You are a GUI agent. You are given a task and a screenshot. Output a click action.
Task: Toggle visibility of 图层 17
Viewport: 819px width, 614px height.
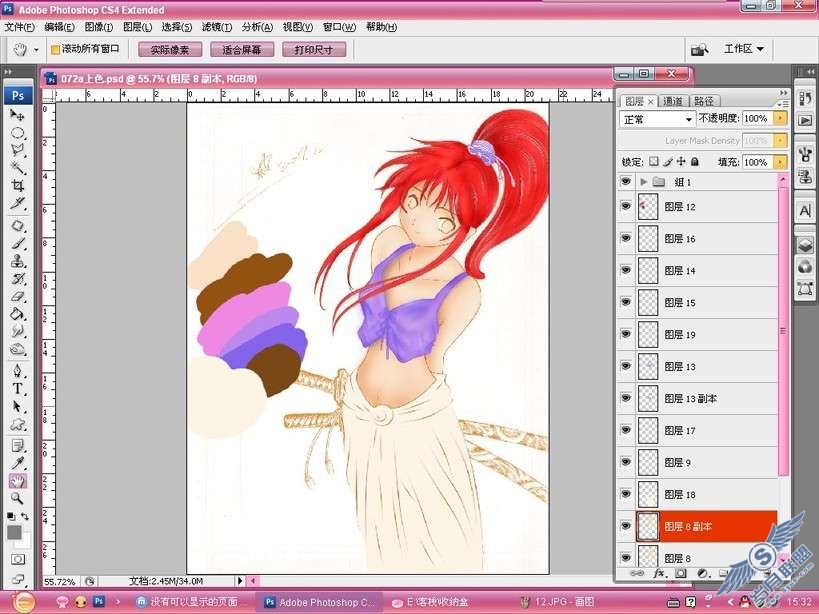(x=626, y=430)
